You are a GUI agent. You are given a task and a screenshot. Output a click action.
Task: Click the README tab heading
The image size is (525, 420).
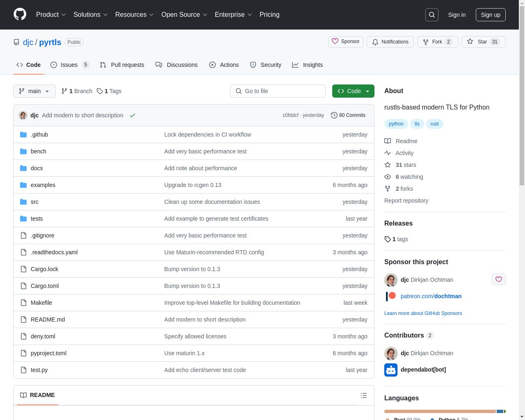coord(37,395)
